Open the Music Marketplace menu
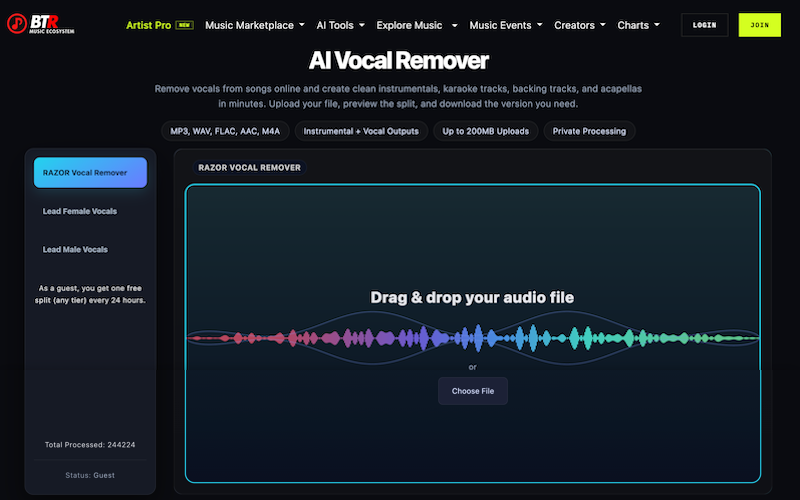 click(x=249, y=25)
